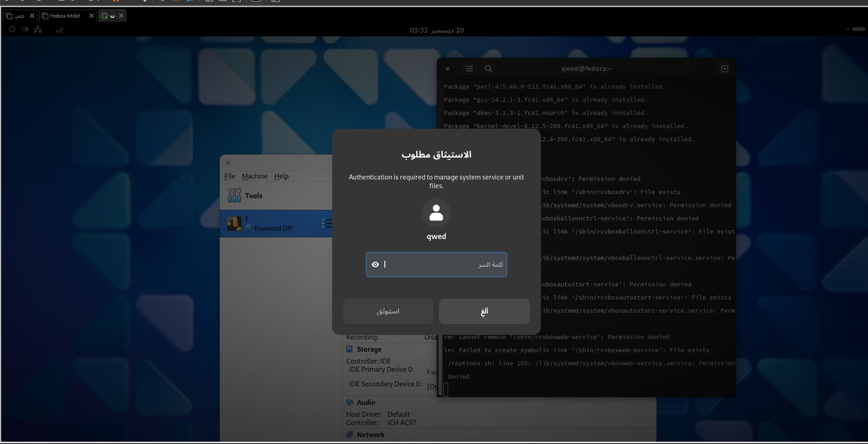Image resolution: width=868 pixels, height=444 pixels.
Task: Open the Machine menu in VirtualBox
Action: point(254,176)
